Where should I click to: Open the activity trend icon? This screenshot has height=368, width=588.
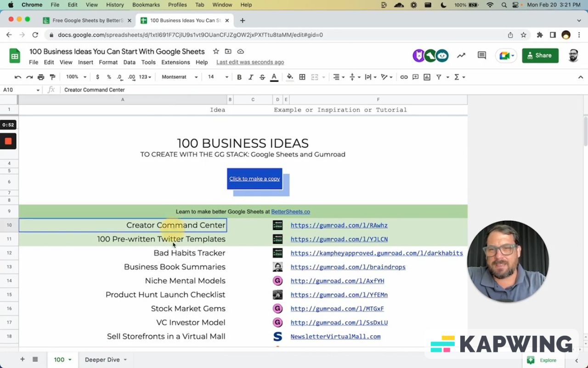[x=461, y=56]
